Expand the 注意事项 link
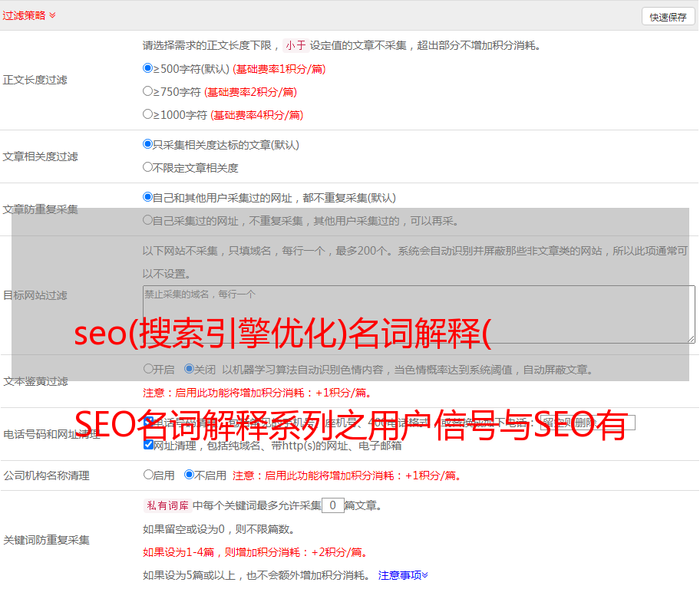 (x=403, y=575)
